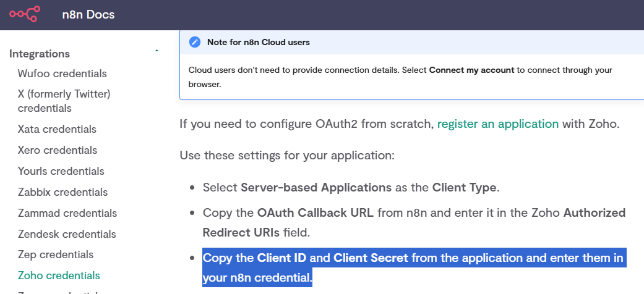Open the n8n Docs home title
Image resolution: width=644 pixels, height=294 pixels.
click(x=88, y=15)
